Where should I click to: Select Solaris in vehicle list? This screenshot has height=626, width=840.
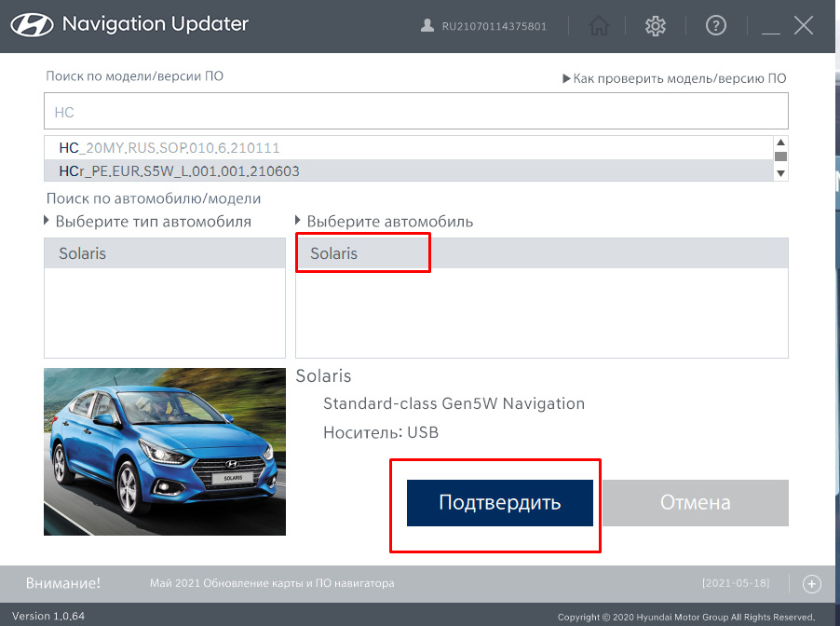[542, 253]
